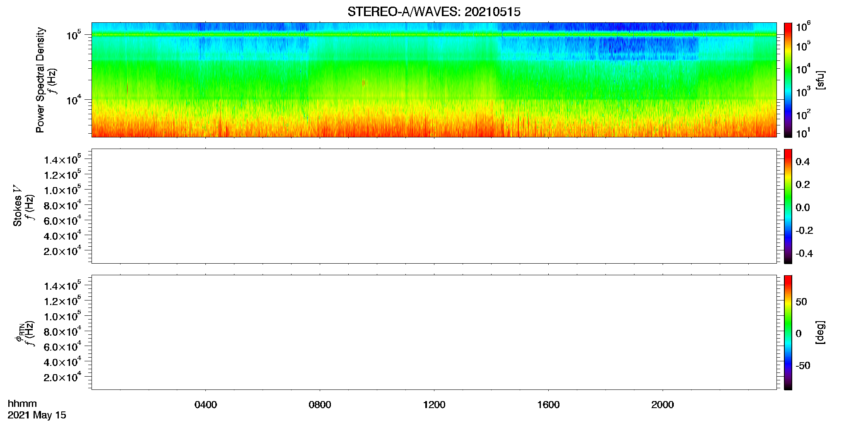Select the 0400 time axis label

pos(206,405)
